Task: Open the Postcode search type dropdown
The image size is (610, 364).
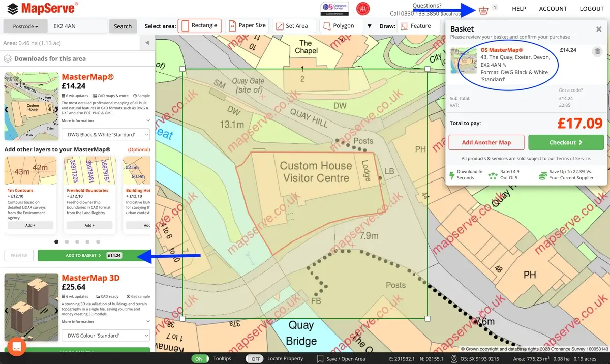Action: pos(25,26)
